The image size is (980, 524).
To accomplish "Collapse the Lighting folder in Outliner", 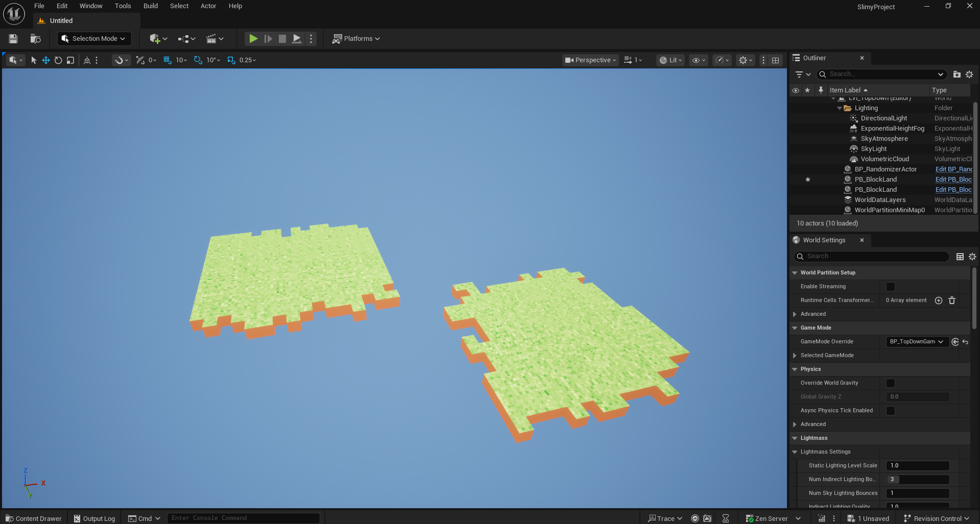I will (840, 108).
